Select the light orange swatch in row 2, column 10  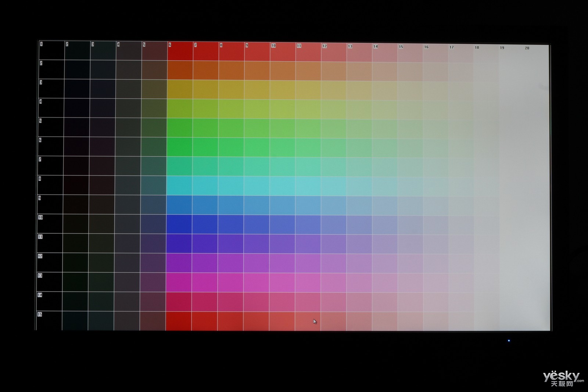tap(283, 71)
